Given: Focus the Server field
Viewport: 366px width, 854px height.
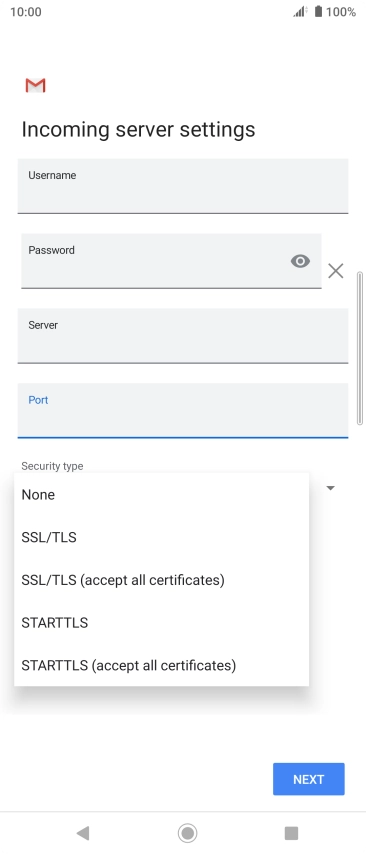Looking at the screenshot, I should (x=182, y=336).
